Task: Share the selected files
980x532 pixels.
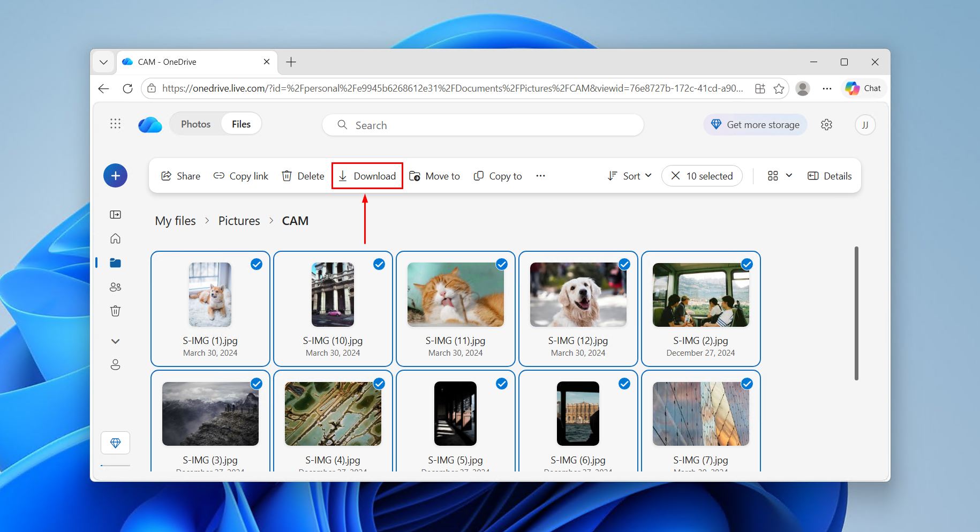Action: (x=180, y=176)
